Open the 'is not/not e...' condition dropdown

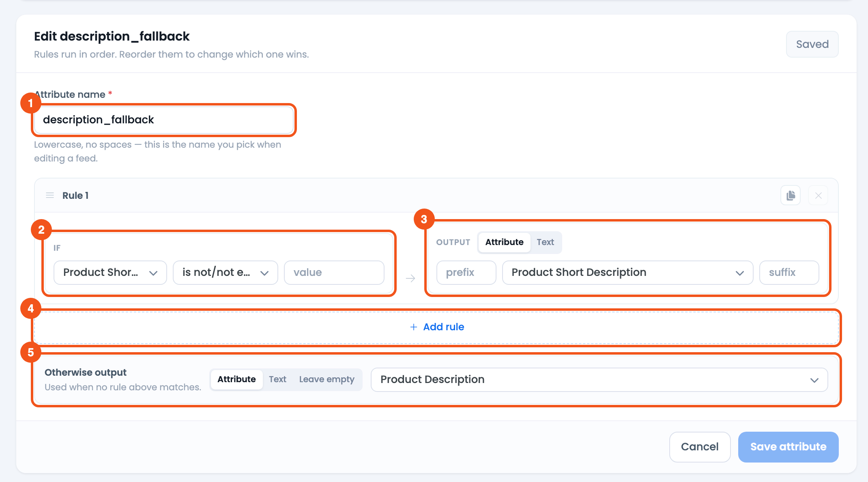pyautogui.click(x=226, y=273)
